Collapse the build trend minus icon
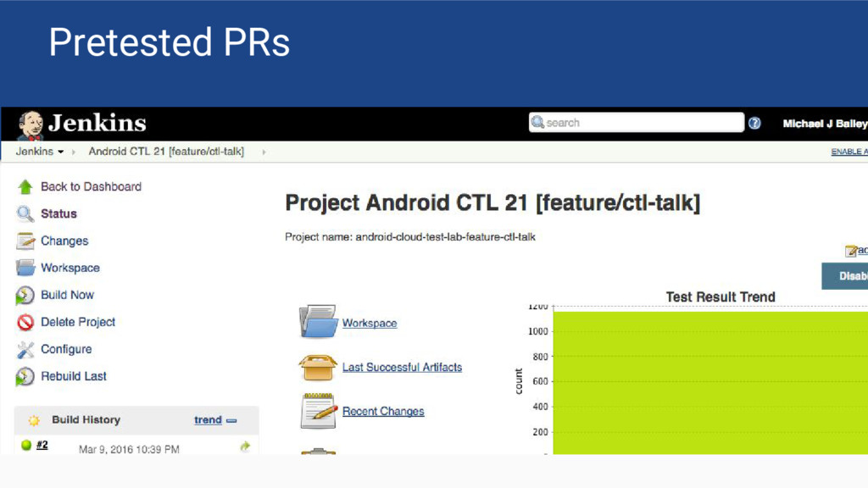Viewport: 868px width, 488px height. [x=232, y=420]
